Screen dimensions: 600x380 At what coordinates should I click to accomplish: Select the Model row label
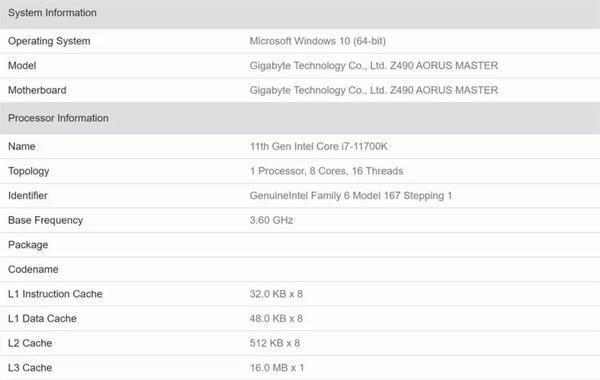[x=22, y=65]
